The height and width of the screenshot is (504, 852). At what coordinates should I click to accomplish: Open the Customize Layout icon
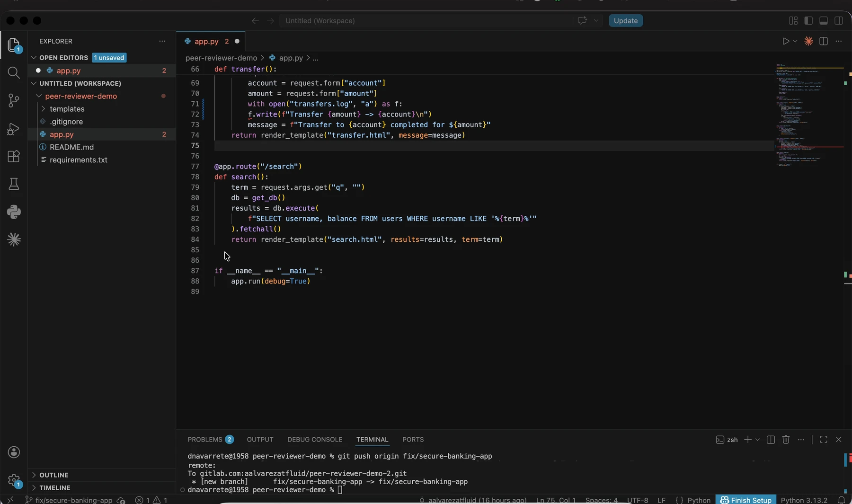[793, 20]
